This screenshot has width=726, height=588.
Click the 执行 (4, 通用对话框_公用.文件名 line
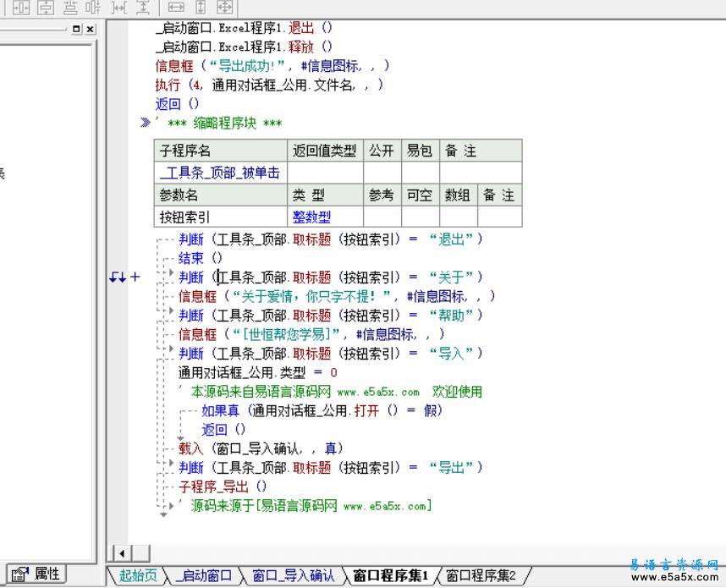pos(269,85)
